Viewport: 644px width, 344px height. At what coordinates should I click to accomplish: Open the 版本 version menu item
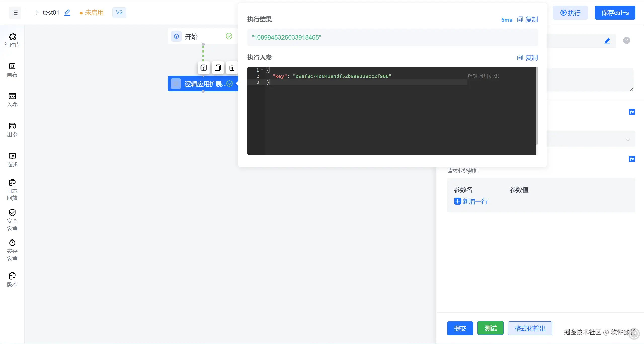tap(12, 280)
